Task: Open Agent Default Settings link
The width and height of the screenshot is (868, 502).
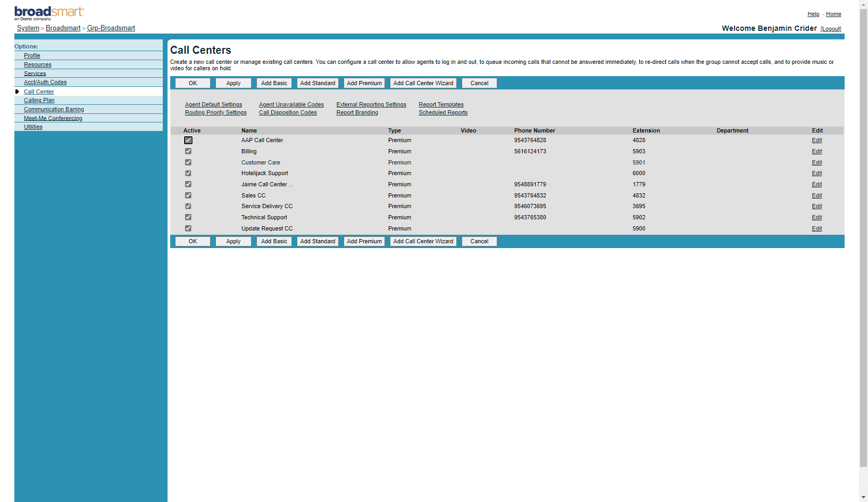Action: pyautogui.click(x=213, y=104)
